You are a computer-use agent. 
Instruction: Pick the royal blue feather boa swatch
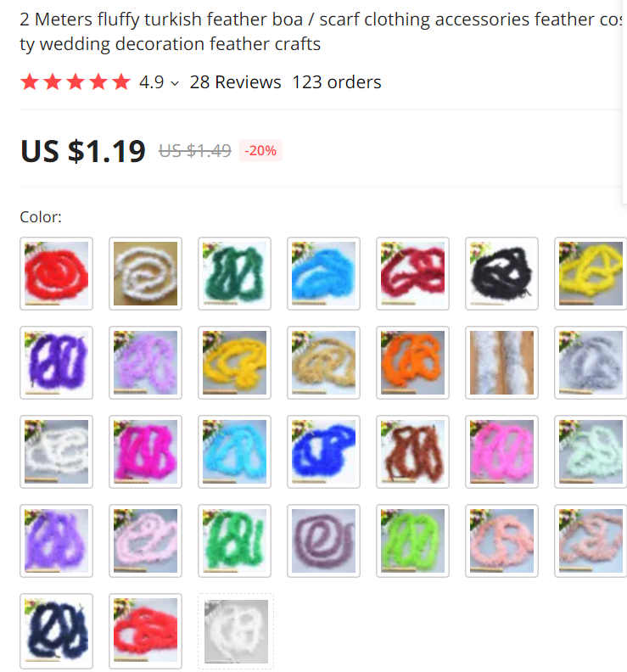(x=323, y=451)
